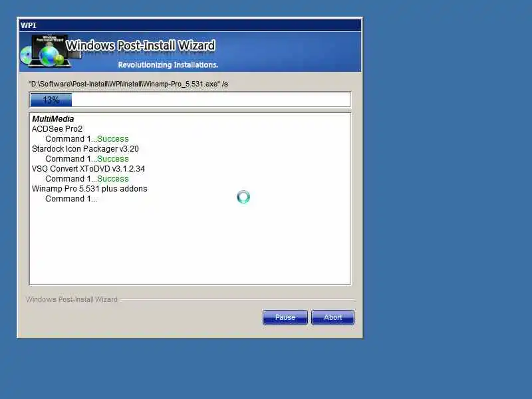Click pending Command 1 under Winamp Pro
The image size is (532, 399).
tap(71, 199)
